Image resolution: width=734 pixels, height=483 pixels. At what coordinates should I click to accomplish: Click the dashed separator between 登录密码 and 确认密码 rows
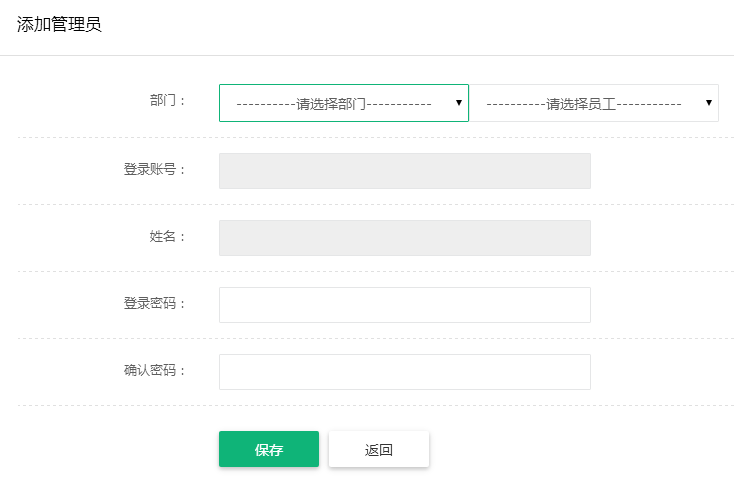click(x=376, y=338)
